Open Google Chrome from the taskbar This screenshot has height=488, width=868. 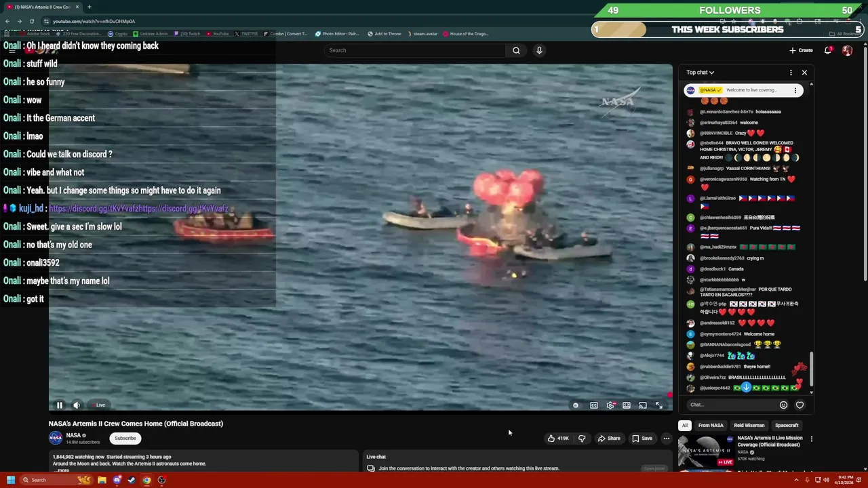pos(146,480)
